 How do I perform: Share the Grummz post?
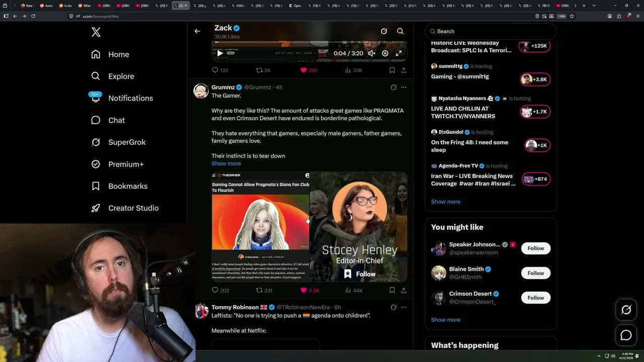(404, 290)
